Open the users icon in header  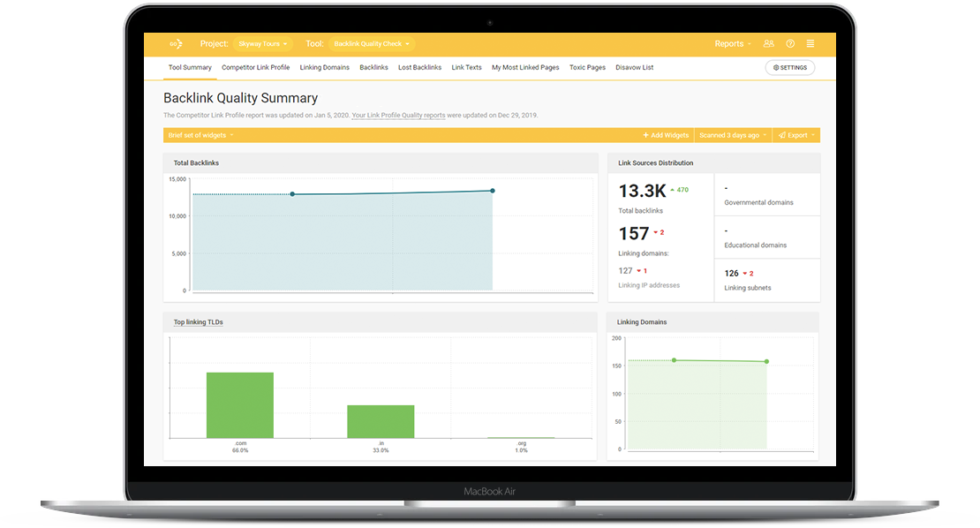tap(769, 44)
